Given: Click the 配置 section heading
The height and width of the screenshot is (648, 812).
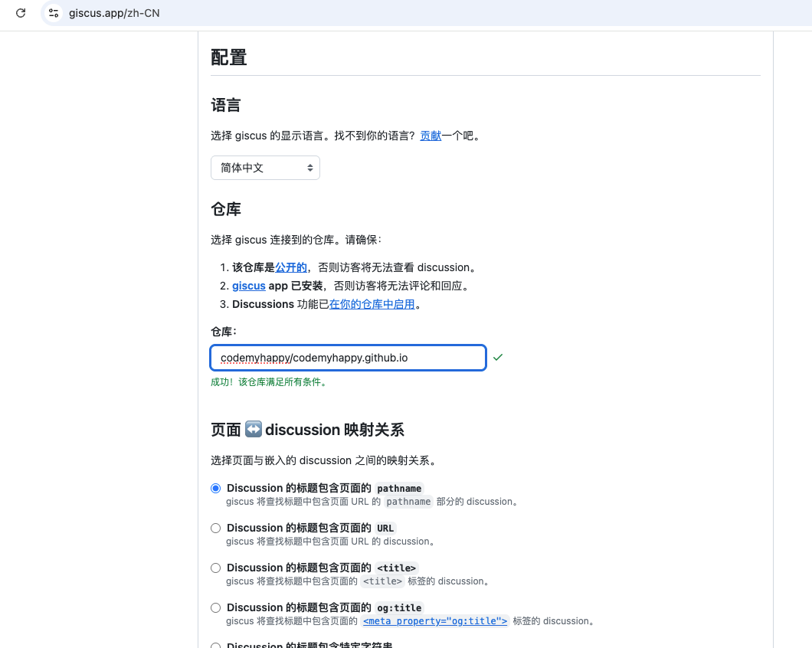Looking at the screenshot, I should pyautogui.click(x=229, y=57).
